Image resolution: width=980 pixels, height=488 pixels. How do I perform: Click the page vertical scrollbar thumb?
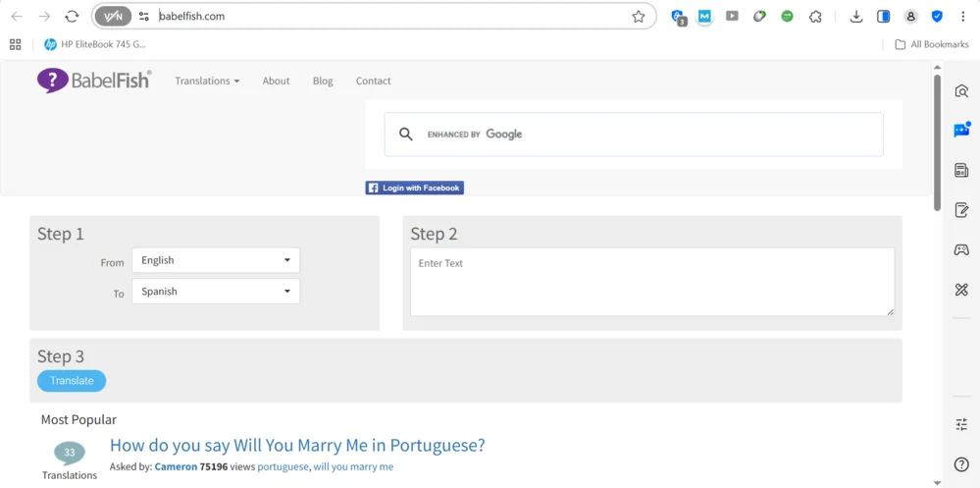pyautogui.click(x=937, y=142)
